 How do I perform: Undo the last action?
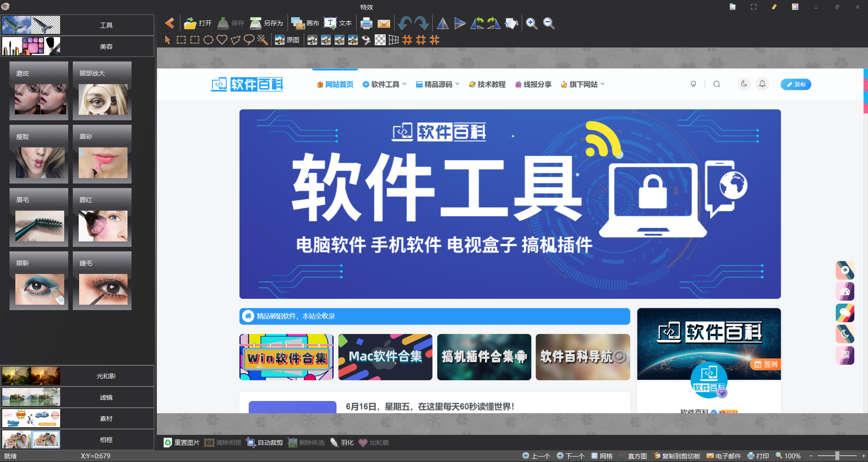[x=406, y=23]
